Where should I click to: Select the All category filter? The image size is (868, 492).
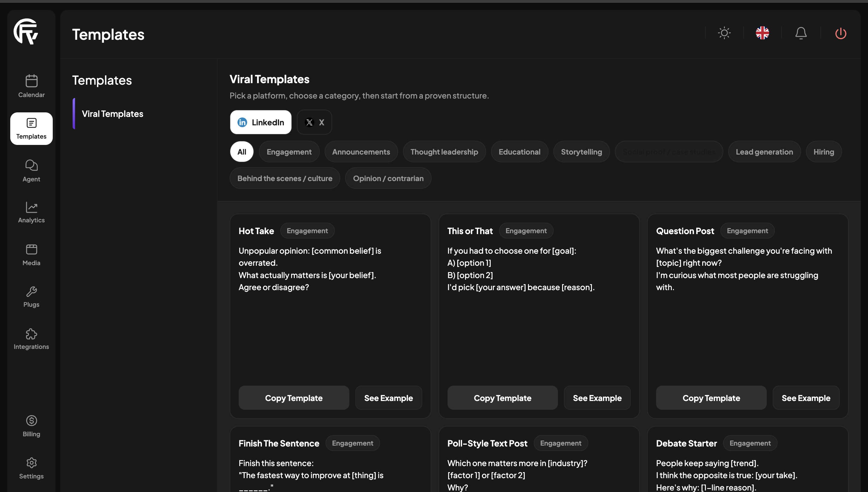click(x=242, y=152)
